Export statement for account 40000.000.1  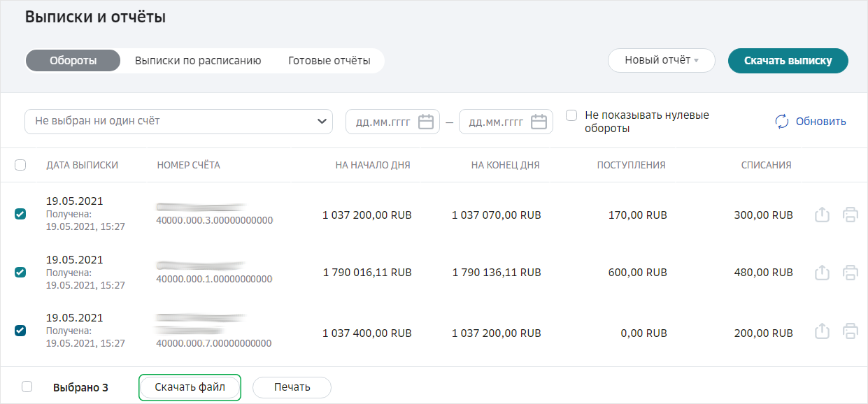click(x=823, y=273)
